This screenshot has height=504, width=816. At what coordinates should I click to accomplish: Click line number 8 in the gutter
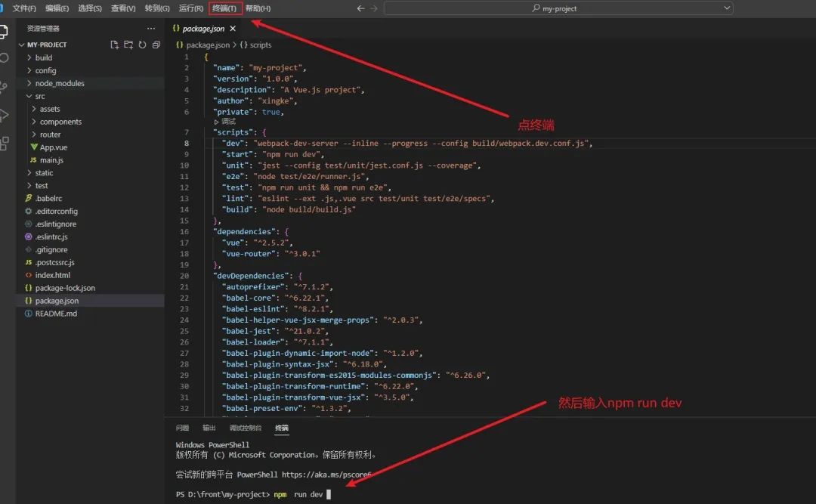[187, 144]
